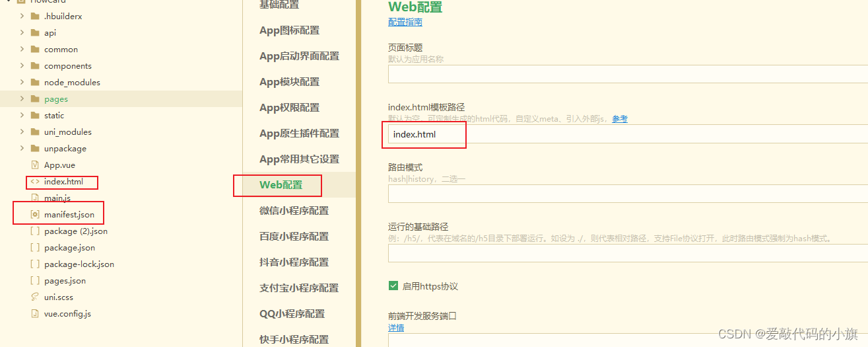Viewport: 868px width, 347px height.
Task: Expand the .hbuilderx folder arrow
Action: point(22,16)
